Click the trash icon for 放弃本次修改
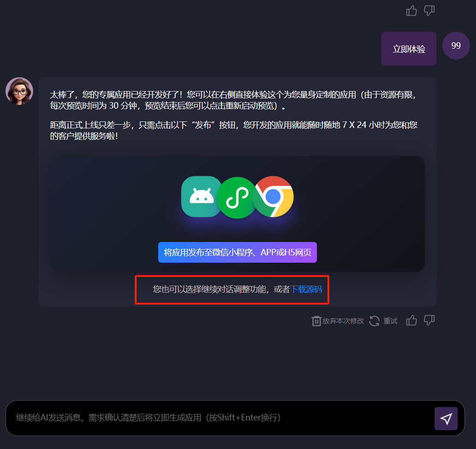This screenshot has width=476, height=449. (x=316, y=321)
